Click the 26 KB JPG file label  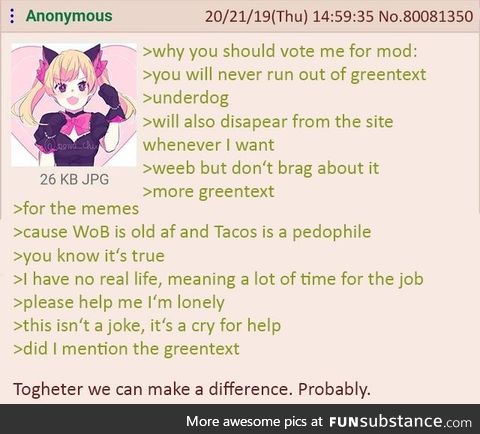(x=74, y=179)
